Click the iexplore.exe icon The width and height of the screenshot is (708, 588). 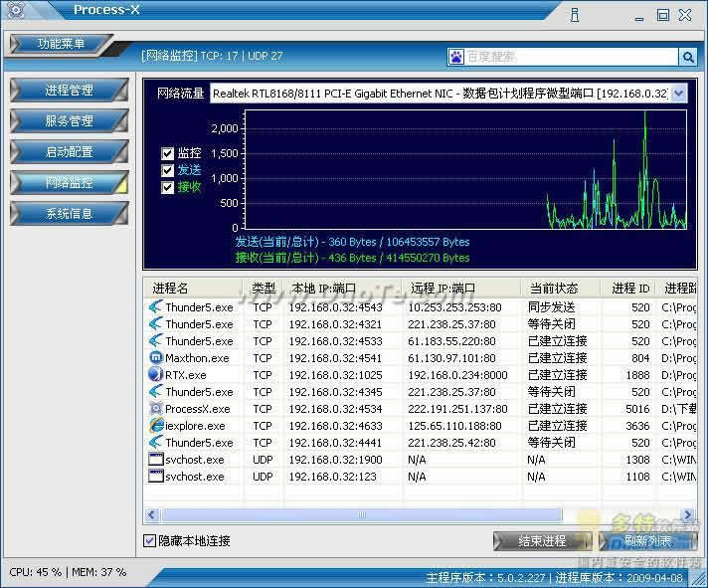click(156, 426)
